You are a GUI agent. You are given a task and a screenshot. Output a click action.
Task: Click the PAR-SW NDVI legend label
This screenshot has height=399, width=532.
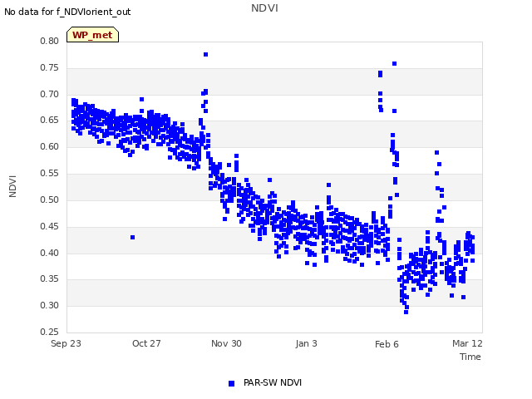click(x=273, y=382)
